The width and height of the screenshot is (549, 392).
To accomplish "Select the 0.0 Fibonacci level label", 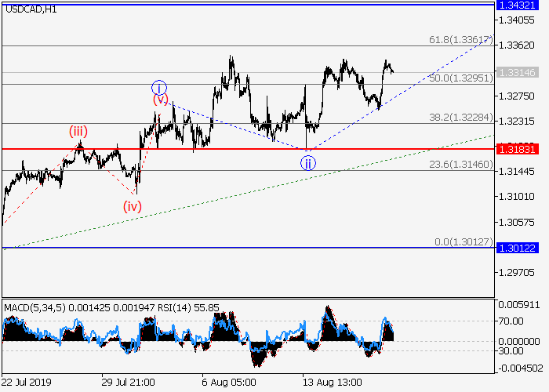I will pos(463,241).
